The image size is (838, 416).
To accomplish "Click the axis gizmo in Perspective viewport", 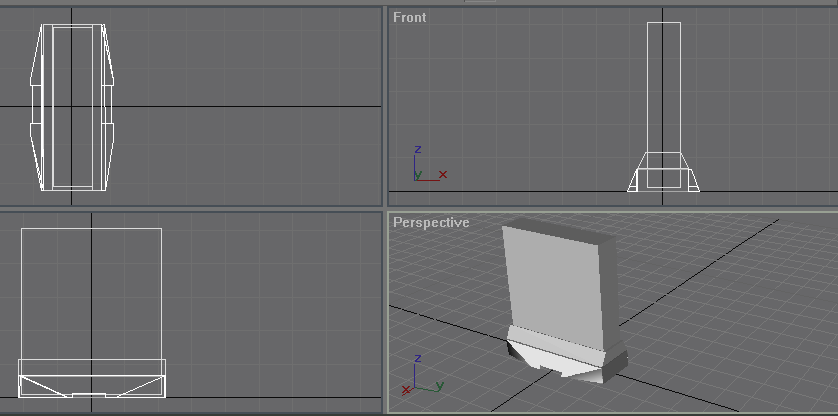I will tap(420, 376).
